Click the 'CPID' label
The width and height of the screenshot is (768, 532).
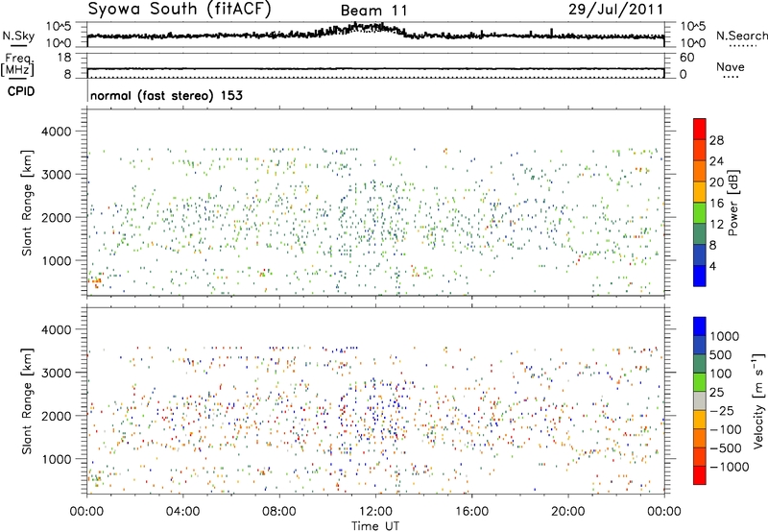click(21, 91)
